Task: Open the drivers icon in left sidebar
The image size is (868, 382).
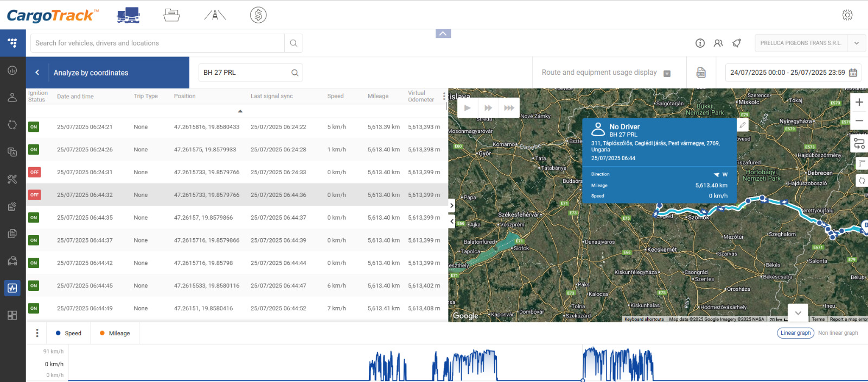Action: tap(12, 98)
